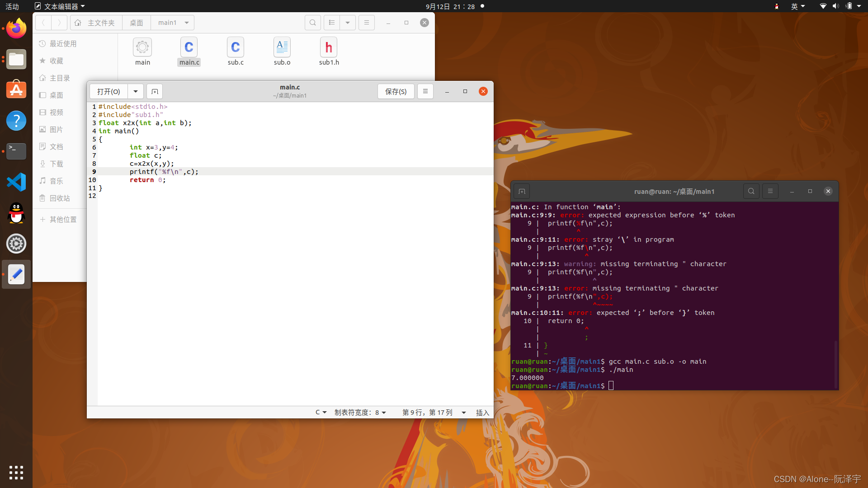Select Downloads in file manager sidebar
The height and width of the screenshot is (488, 868).
[57, 164]
